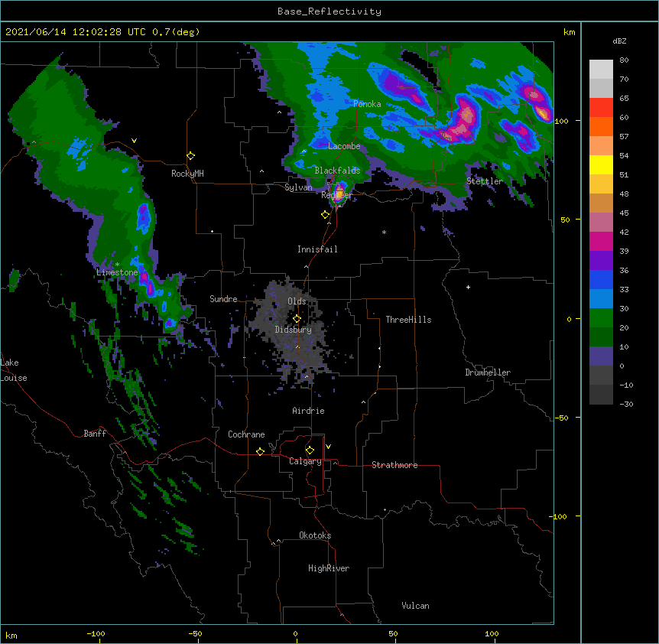The width and height of the screenshot is (659, 644).
Task: Click the Olds city label
Action: tap(297, 301)
